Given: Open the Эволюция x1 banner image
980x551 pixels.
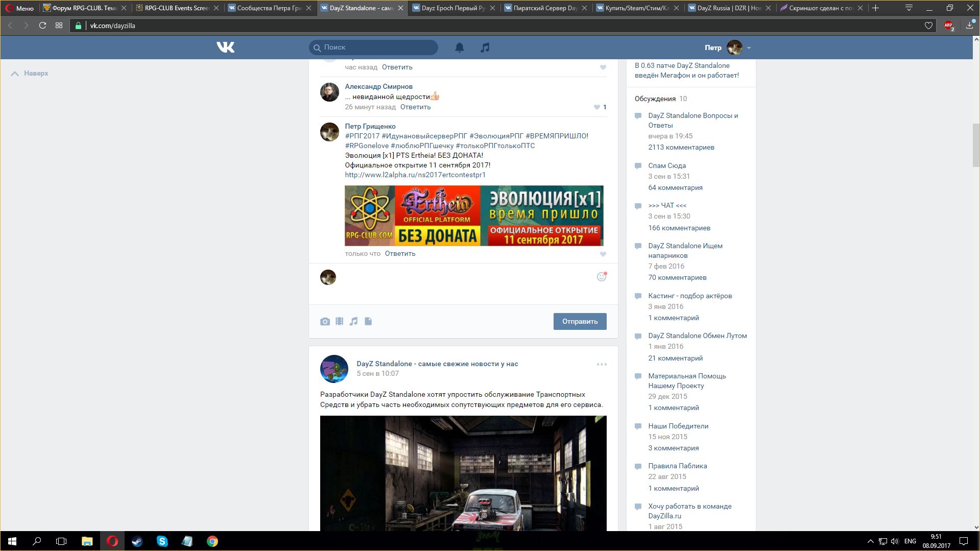Looking at the screenshot, I should (x=474, y=215).
